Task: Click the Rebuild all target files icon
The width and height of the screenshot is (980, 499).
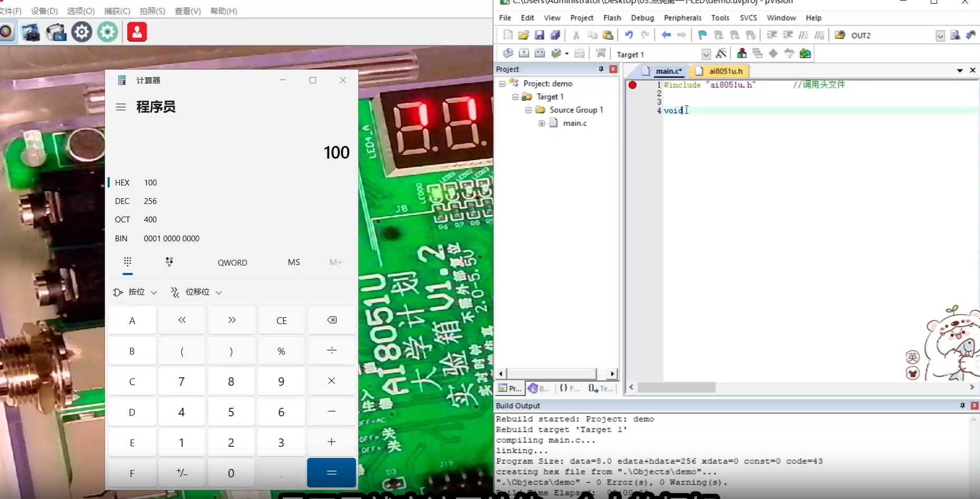Action: point(540,53)
